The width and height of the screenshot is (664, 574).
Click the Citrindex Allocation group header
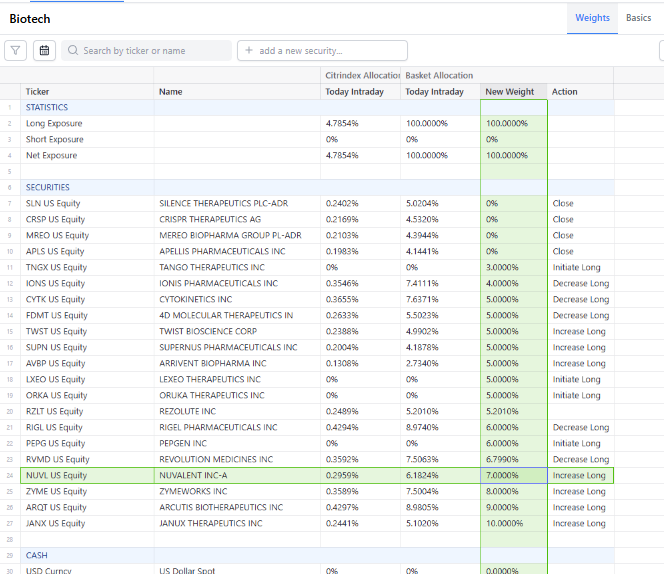pos(360,75)
